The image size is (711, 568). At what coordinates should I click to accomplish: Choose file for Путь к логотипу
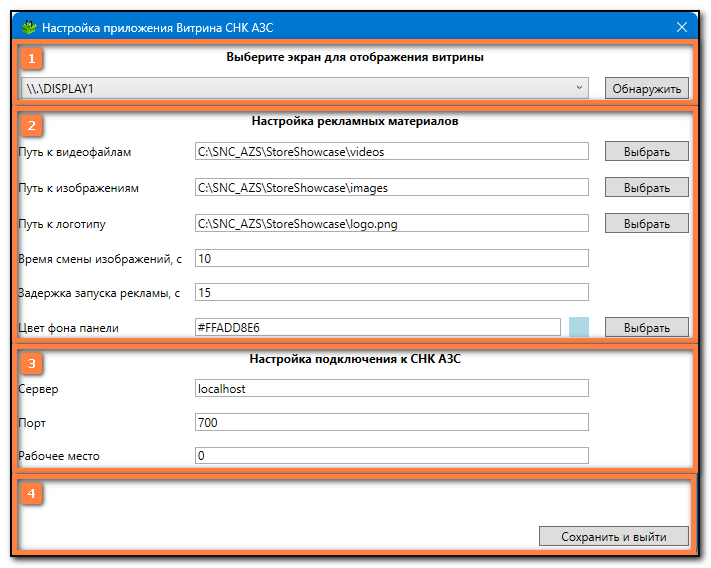click(647, 223)
